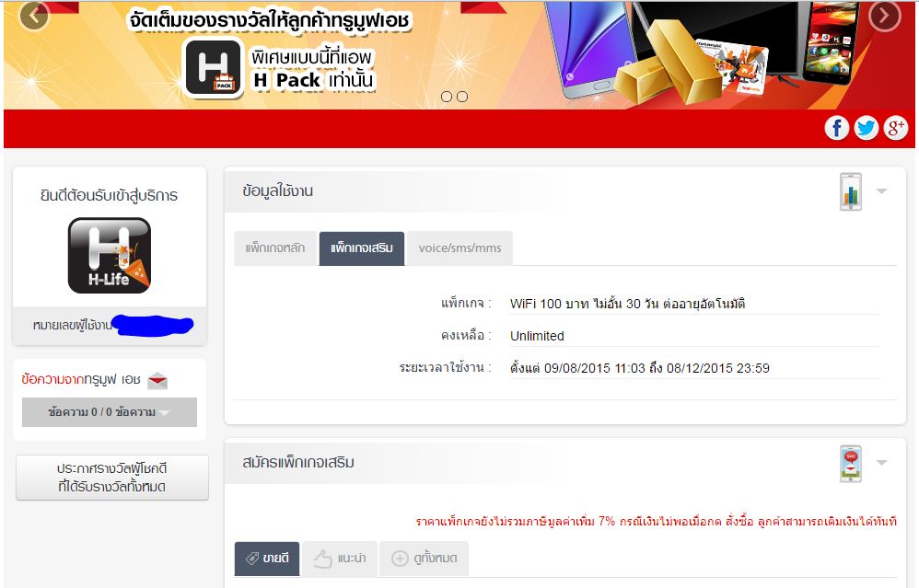
Task: Click ประกาศรางวัลผู้โชคดี button
Action: point(112,478)
